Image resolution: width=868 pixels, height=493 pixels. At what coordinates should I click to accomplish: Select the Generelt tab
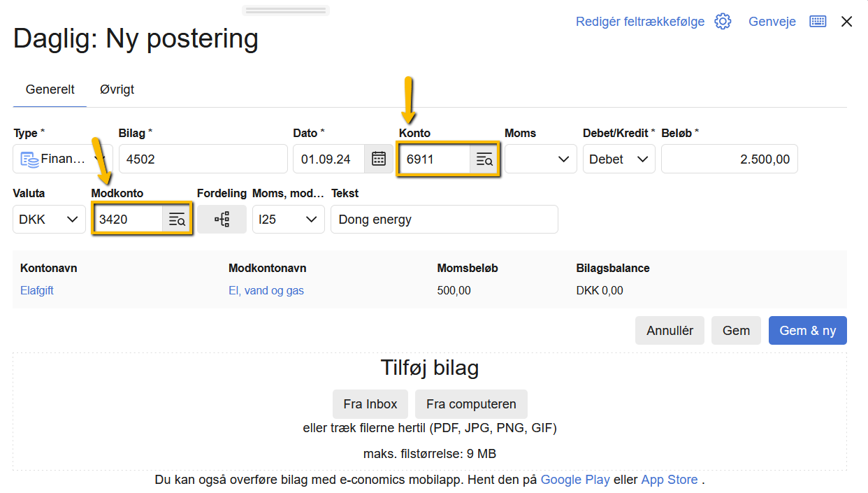(x=50, y=90)
